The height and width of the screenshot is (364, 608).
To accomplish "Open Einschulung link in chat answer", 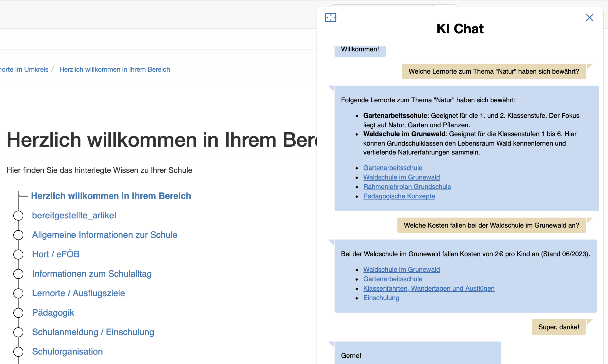I will (x=381, y=298).
